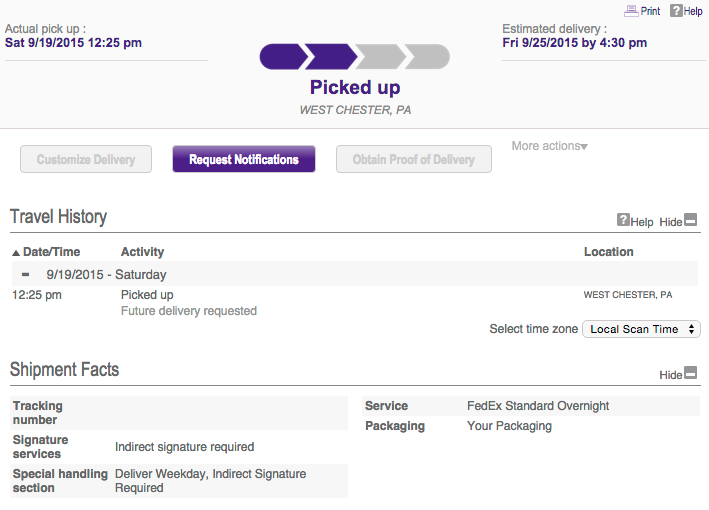Click the Travel History Help link
This screenshot has height=510, width=709.
click(x=642, y=222)
